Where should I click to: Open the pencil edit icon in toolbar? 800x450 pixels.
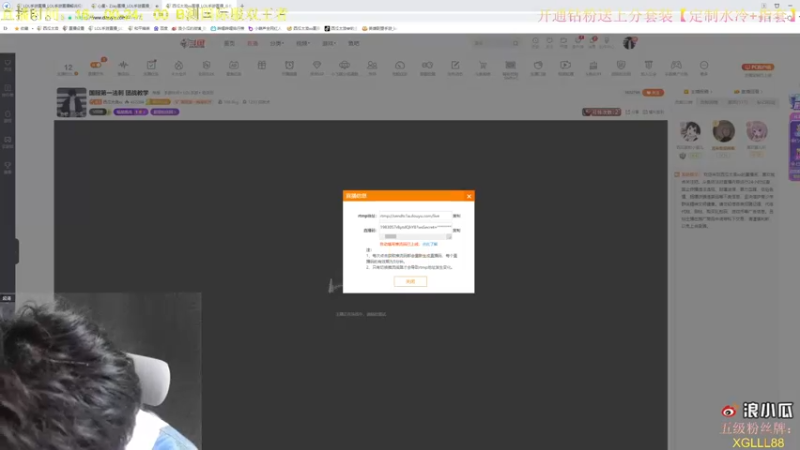pos(455,65)
